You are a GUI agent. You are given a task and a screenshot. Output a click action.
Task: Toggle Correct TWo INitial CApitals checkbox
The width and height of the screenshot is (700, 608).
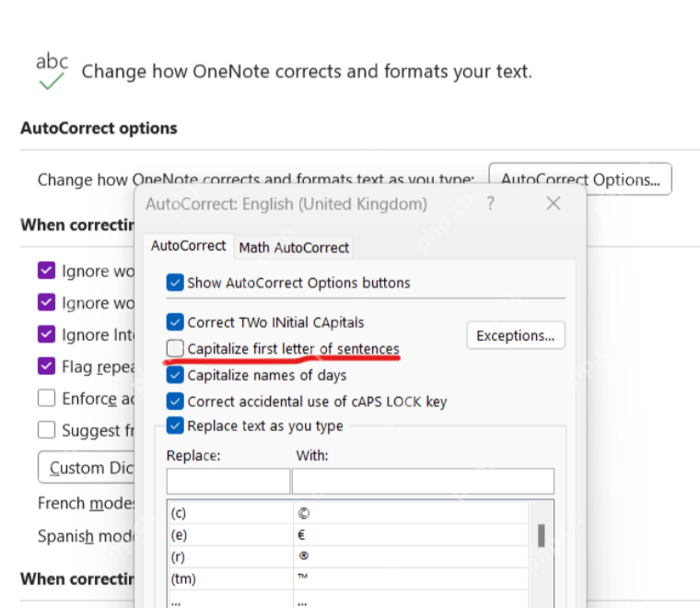coord(175,322)
